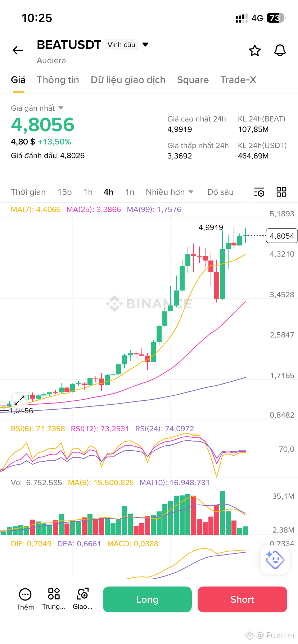Open the AI assistant floating icon
The width and height of the screenshot is (298, 644).
(275, 560)
